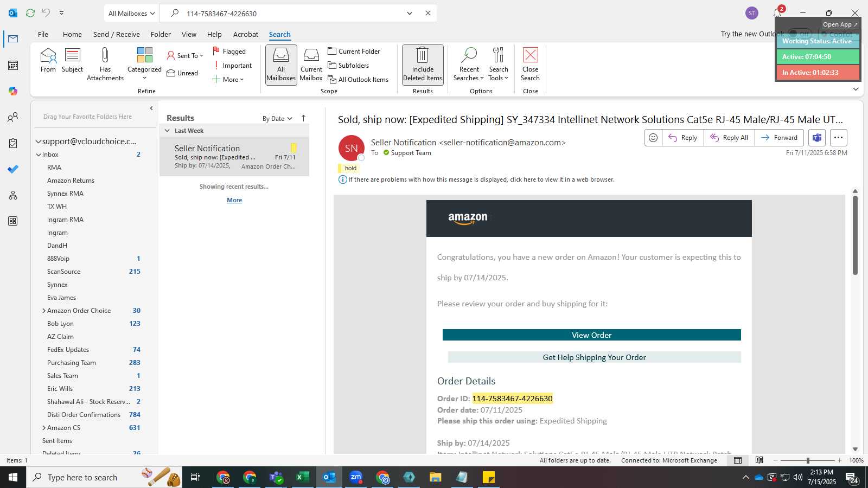Image resolution: width=868 pixels, height=488 pixels.
Task: Open the File menu
Action: click(43, 34)
